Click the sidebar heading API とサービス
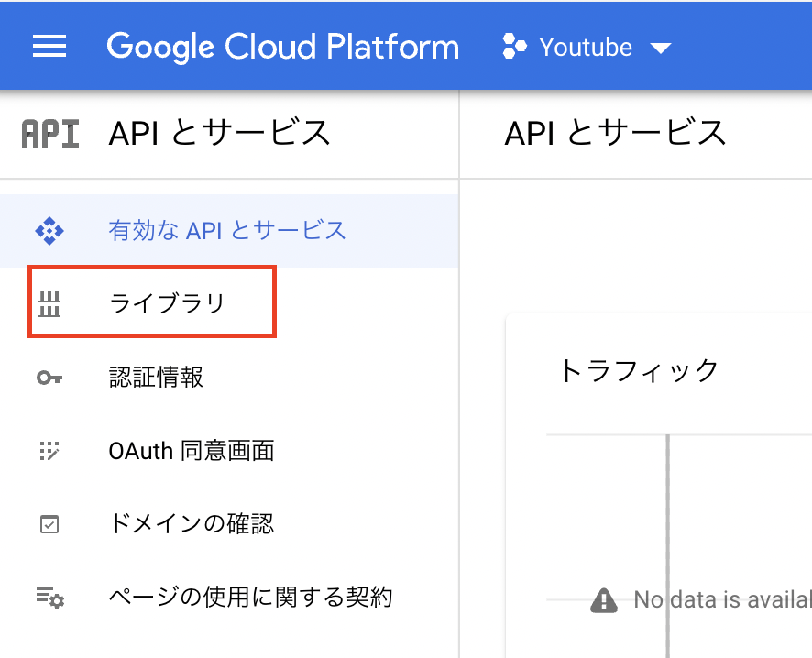The image size is (812, 658). [220, 133]
